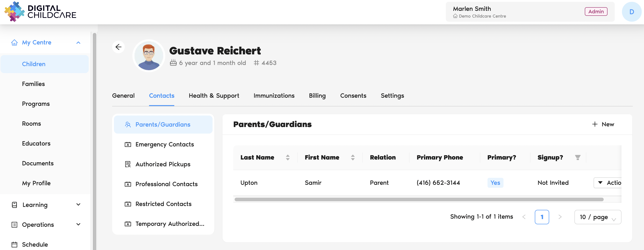Go to next page arrow
Viewport: 644px width, 250px height.
560,217
